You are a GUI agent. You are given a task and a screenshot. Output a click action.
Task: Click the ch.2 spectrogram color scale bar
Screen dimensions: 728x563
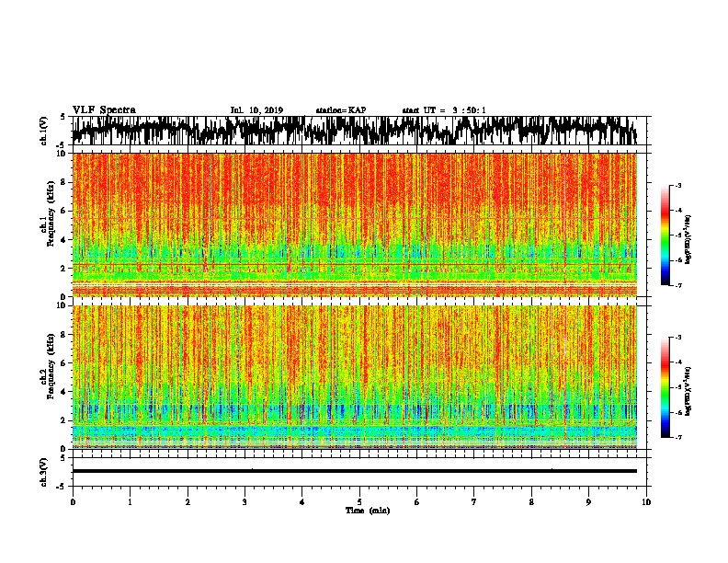(665, 387)
